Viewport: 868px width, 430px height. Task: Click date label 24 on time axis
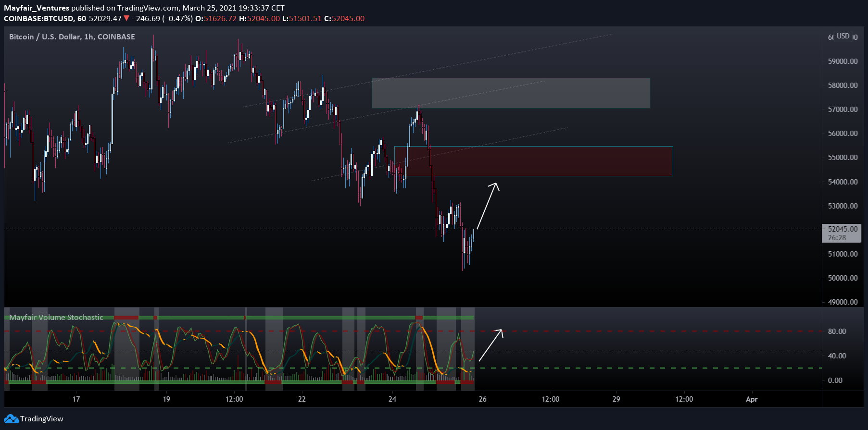coord(392,399)
